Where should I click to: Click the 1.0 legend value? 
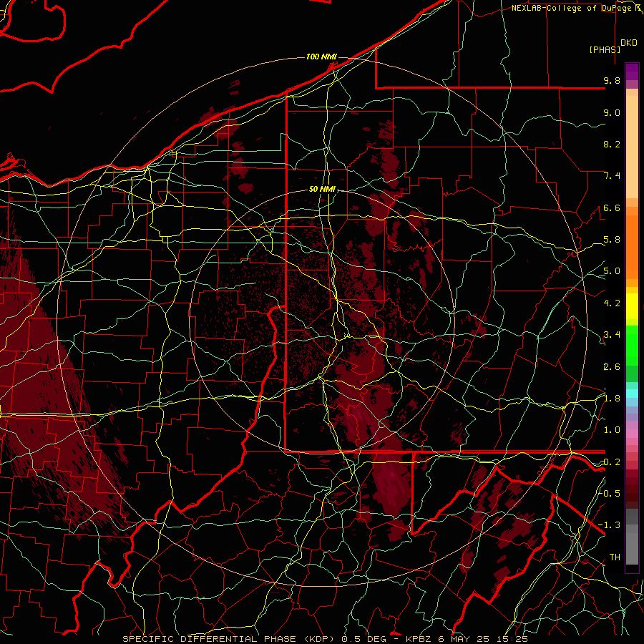[x=612, y=430]
